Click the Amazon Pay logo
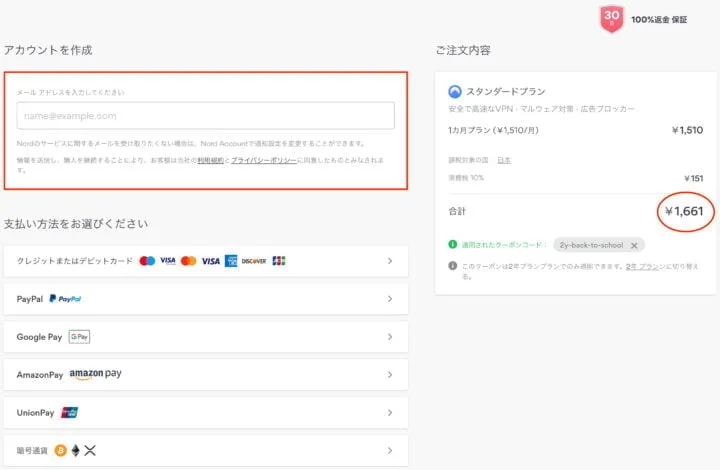This screenshot has height=470, width=720. coord(95,374)
